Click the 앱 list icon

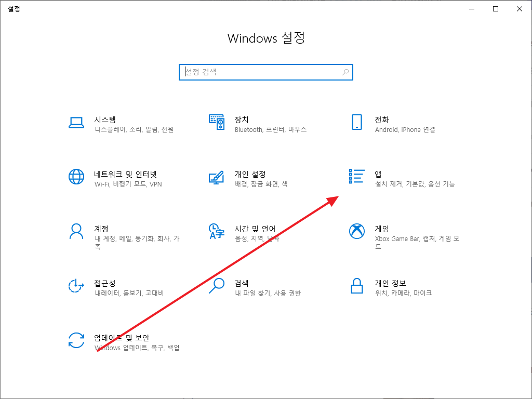[x=356, y=177]
